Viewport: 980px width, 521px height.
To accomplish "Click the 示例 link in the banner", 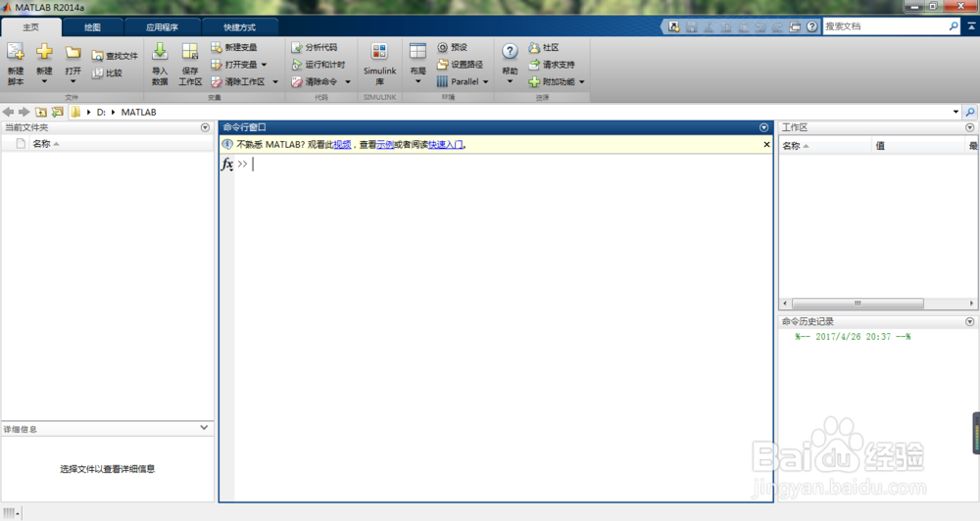I will click(x=385, y=144).
